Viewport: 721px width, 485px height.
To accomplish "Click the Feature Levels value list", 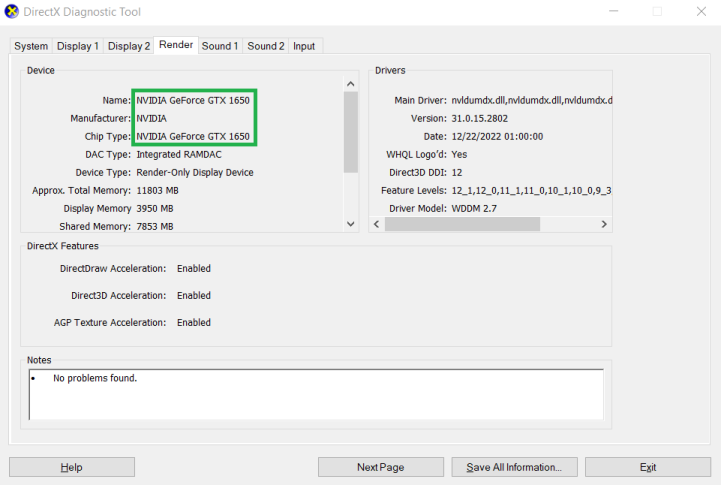I will tap(532, 190).
